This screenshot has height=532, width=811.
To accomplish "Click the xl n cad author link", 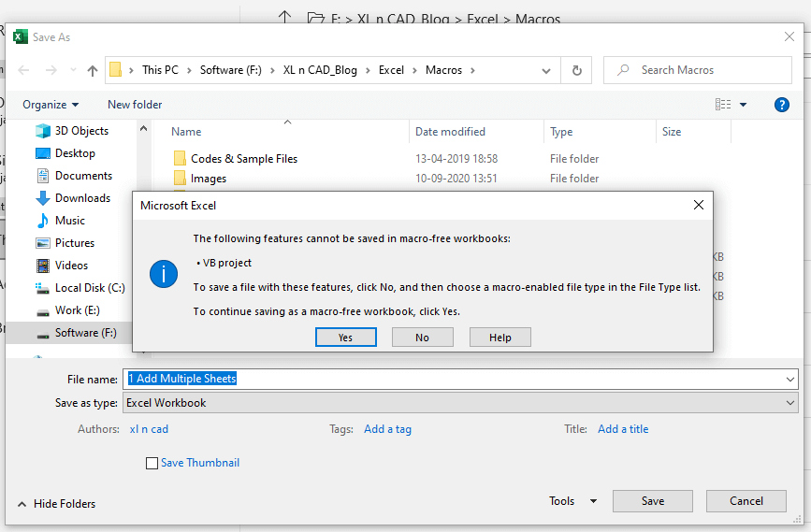I will 149,429.
